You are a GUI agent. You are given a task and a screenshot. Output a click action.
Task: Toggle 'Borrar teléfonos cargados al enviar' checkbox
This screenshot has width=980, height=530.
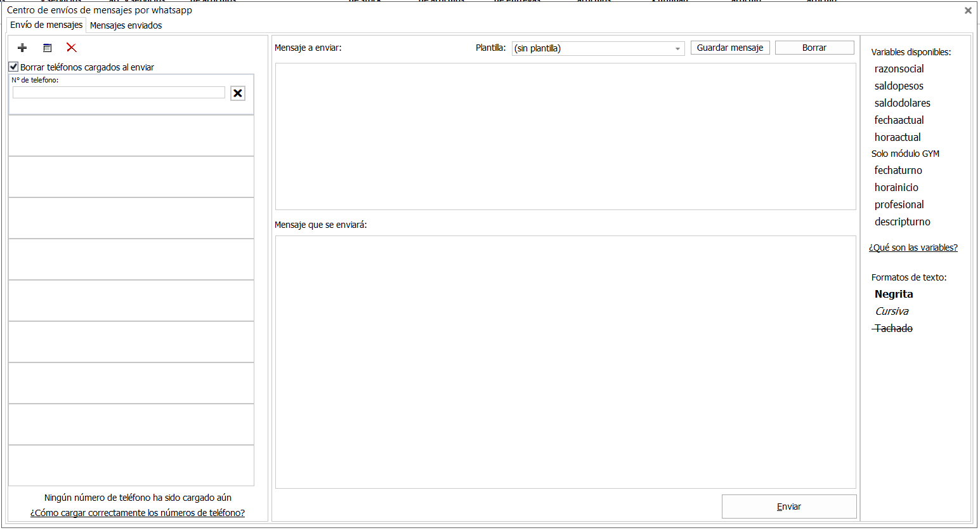(13, 67)
